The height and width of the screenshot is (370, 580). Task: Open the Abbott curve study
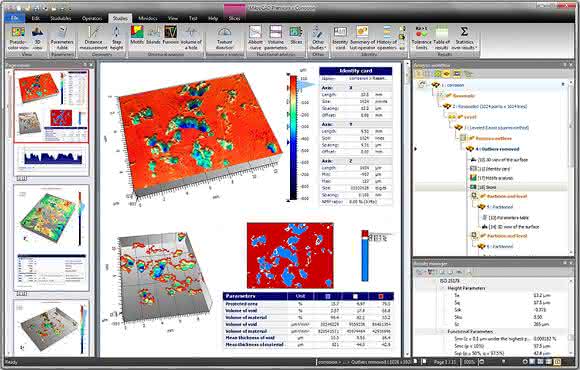click(x=255, y=38)
